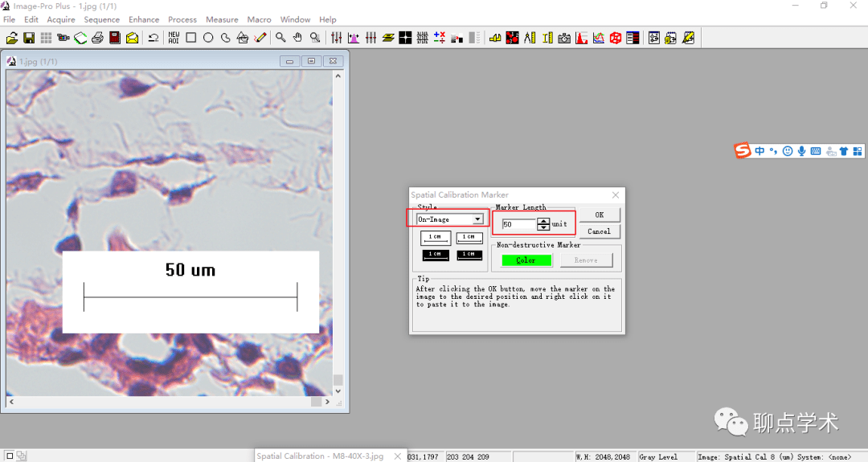Open the red 3D cube icon
This screenshot has height=462, width=868.
pyautogui.click(x=616, y=38)
